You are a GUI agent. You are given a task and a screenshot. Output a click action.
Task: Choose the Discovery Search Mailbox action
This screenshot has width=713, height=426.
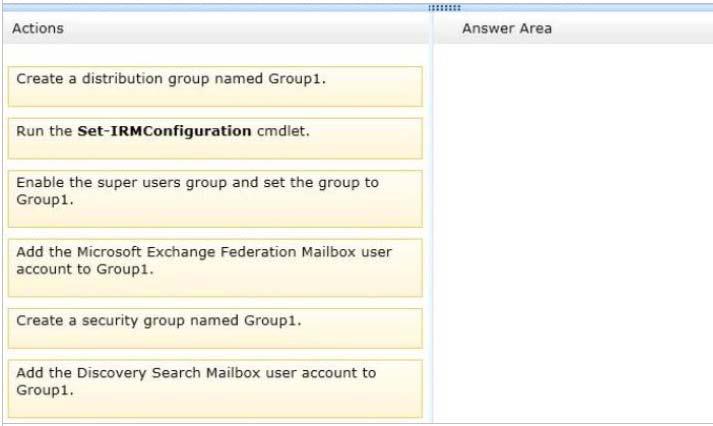click(215, 389)
